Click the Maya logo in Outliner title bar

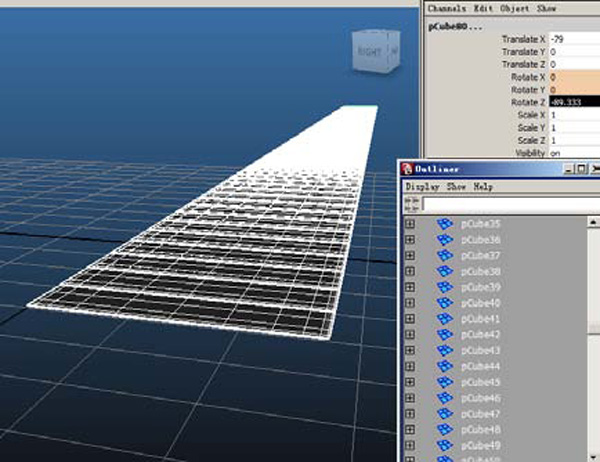407,169
